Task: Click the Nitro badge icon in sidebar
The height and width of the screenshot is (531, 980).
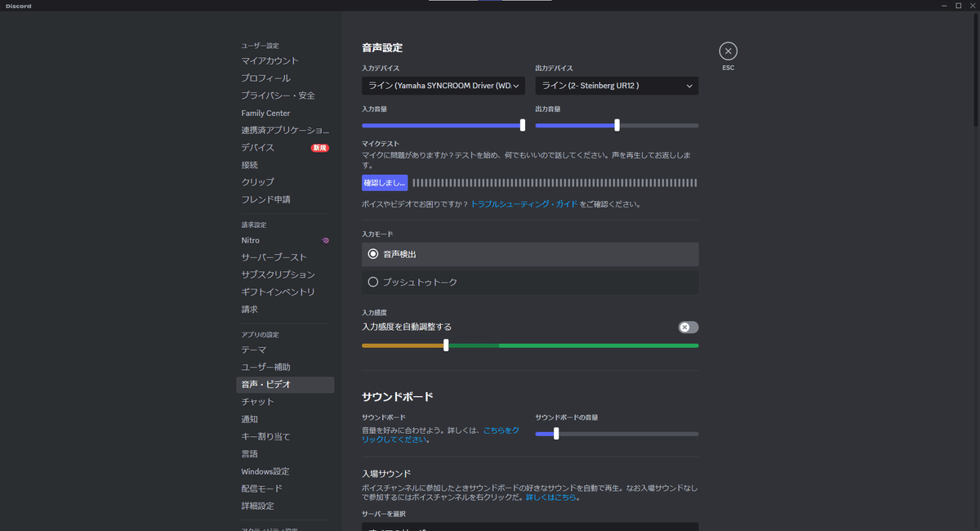Action: pyautogui.click(x=325, y=240)
